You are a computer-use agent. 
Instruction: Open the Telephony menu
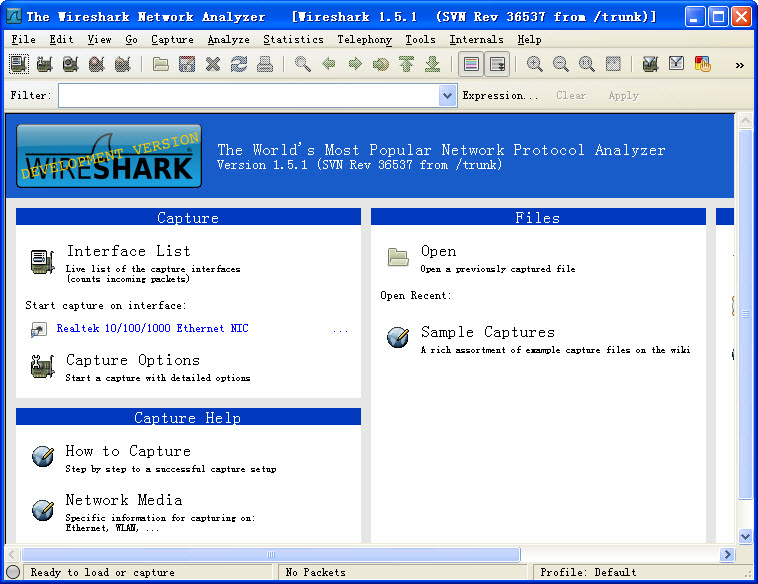(364, 40)
